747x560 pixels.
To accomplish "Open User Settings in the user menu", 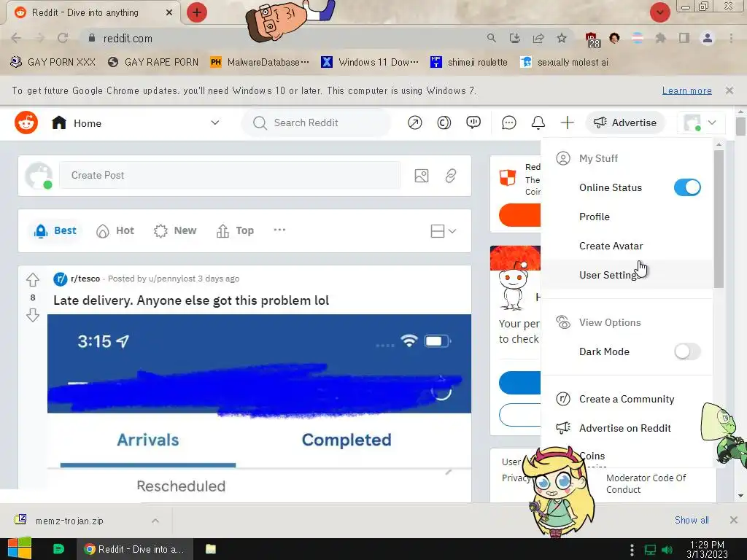I will pyautogui.click(x=609, y=275).
